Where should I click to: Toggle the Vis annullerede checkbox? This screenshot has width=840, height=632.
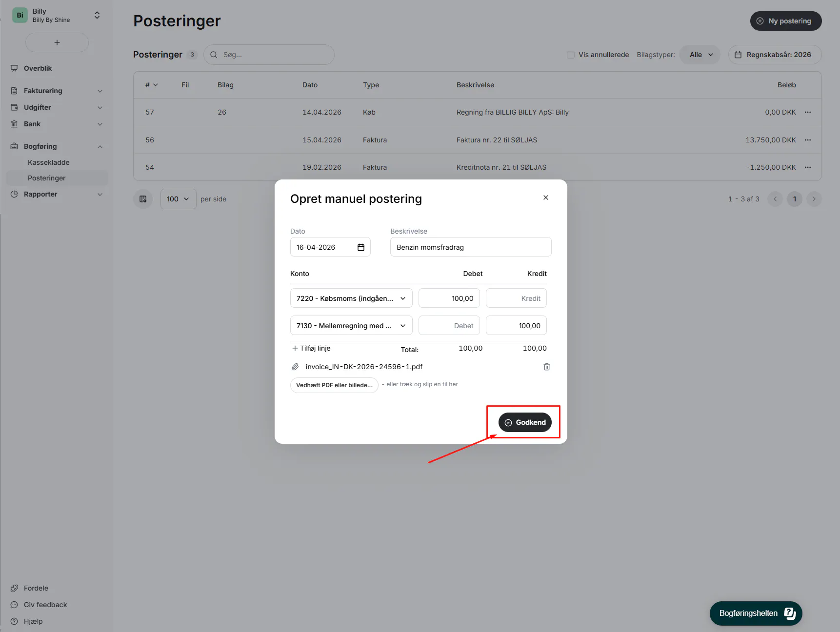pyautogui.click(x=571, y=55)
